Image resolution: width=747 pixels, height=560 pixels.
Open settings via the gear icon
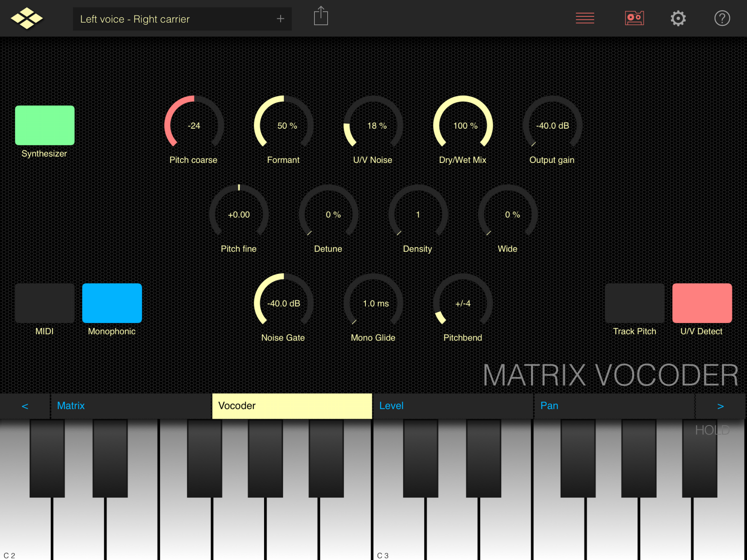678,18
